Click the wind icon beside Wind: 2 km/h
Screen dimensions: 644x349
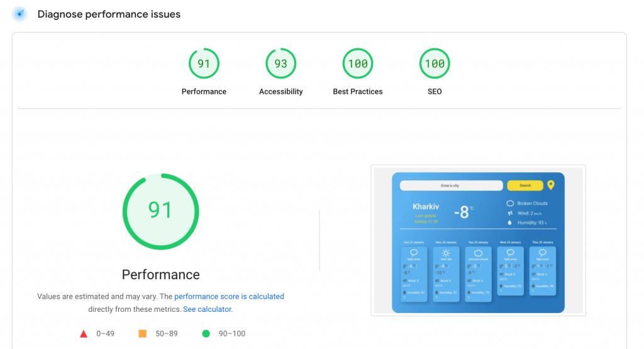tap(510, 213)
